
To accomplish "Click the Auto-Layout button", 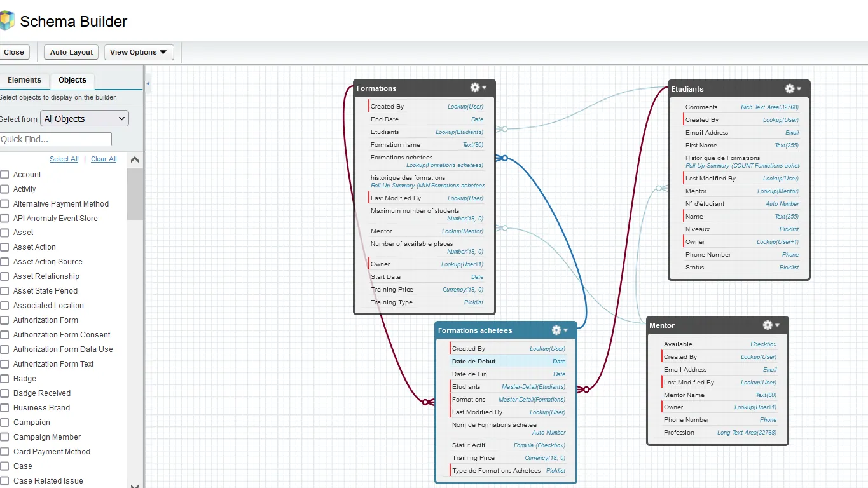I will pos(71,52).
